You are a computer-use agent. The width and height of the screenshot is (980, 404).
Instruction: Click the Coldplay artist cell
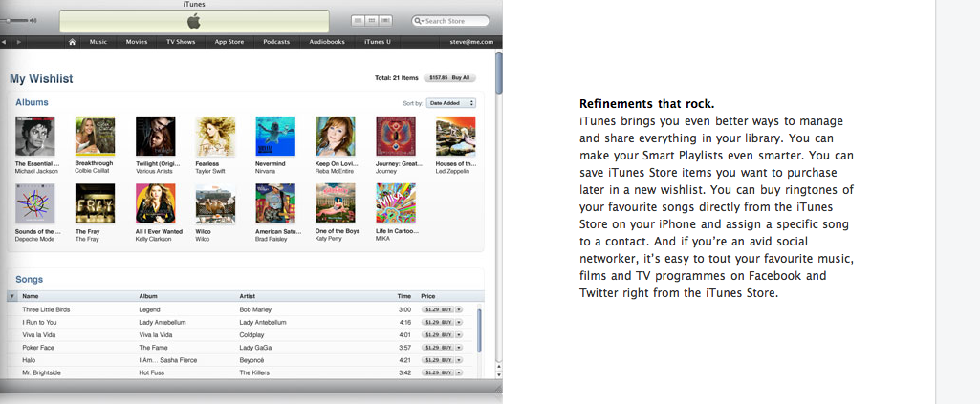click(x=253, y=334)
